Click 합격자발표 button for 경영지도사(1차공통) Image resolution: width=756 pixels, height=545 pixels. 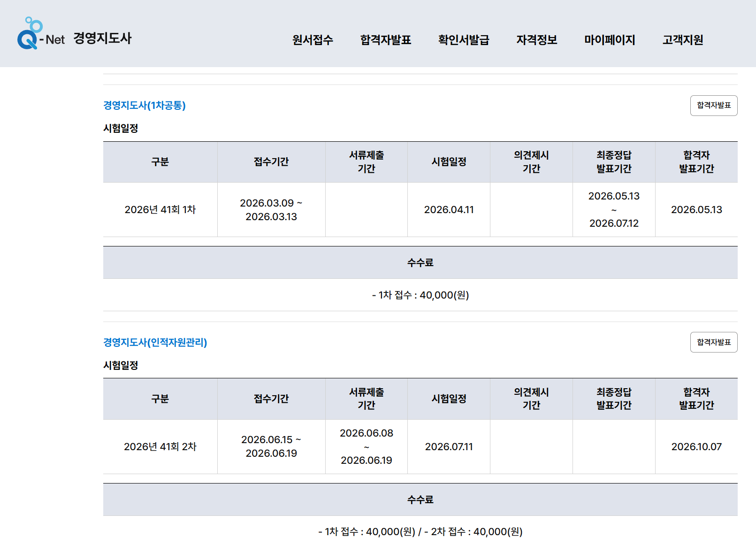pos(713,105)
